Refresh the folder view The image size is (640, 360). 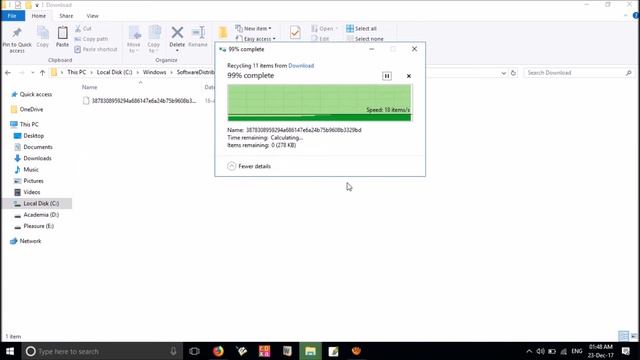513,73
